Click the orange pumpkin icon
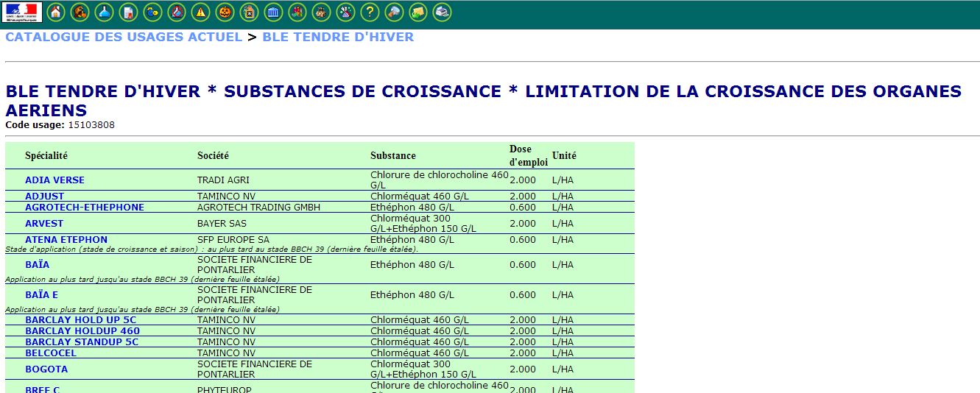980x393 pixels. click(225, 12)
